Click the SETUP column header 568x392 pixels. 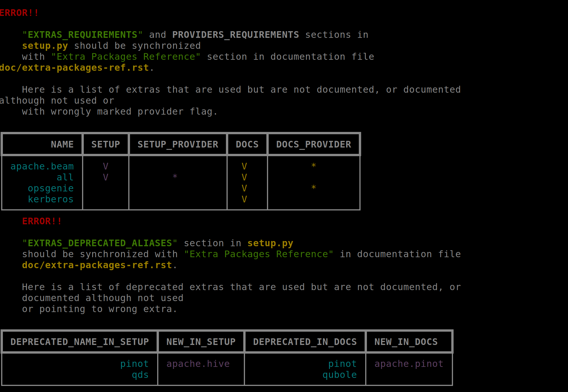(x=105, y=144)
